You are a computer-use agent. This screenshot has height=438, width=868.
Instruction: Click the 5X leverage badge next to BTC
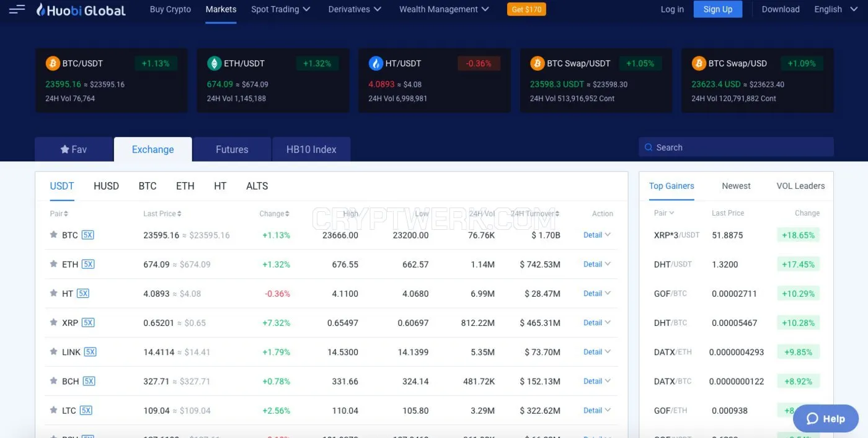[x=87, y=235]
